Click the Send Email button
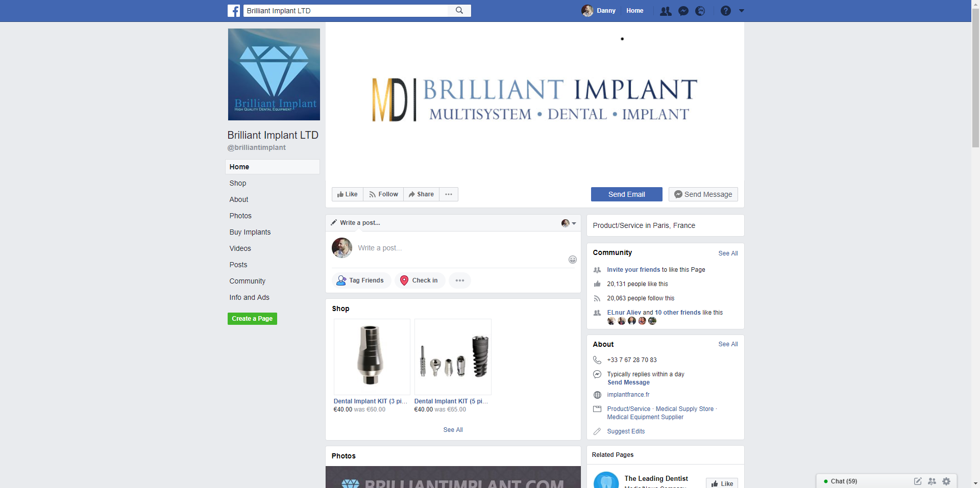 [627, 194]
